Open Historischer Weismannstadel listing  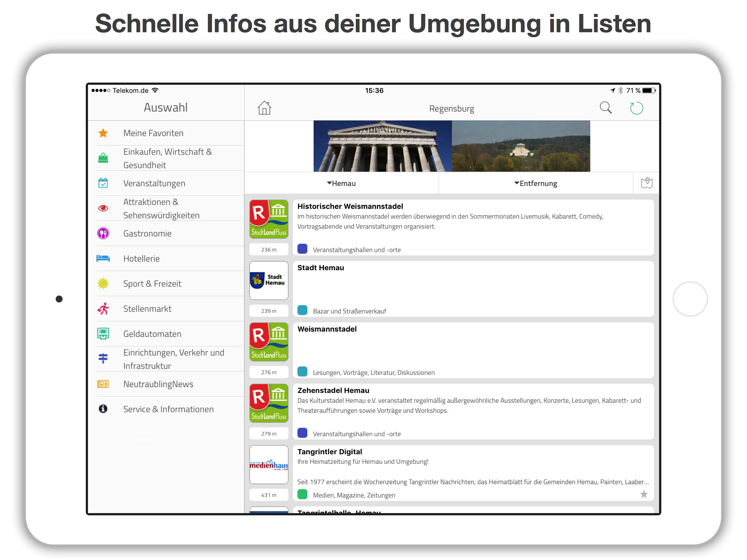(350, 206)
